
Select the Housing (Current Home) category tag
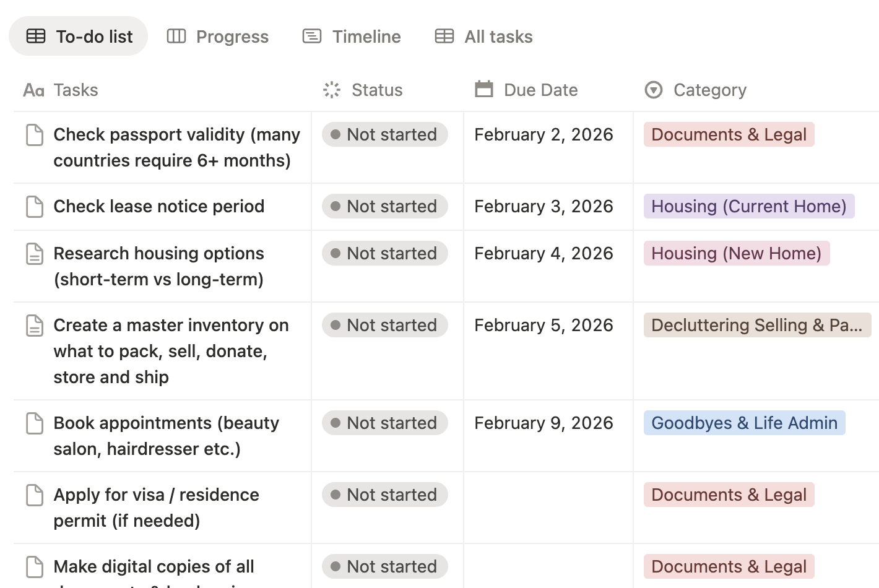(748, 207)
